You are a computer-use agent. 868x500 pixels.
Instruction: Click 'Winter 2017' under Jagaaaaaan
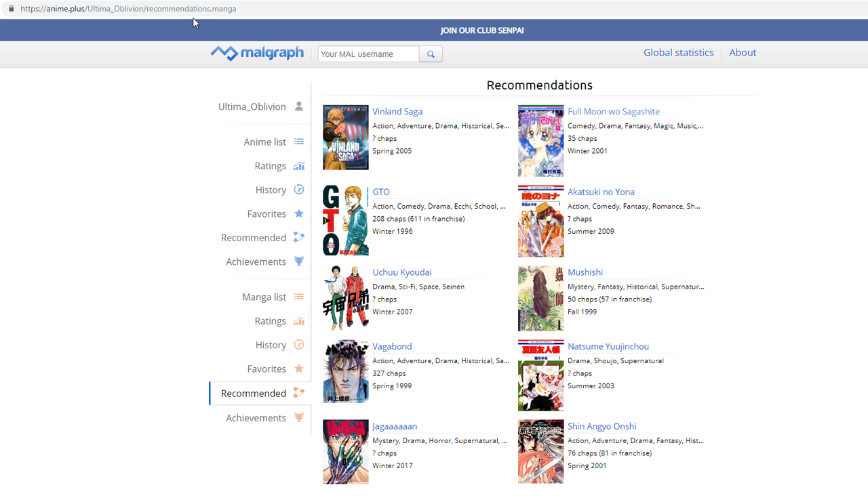click(x=393, y=465)
